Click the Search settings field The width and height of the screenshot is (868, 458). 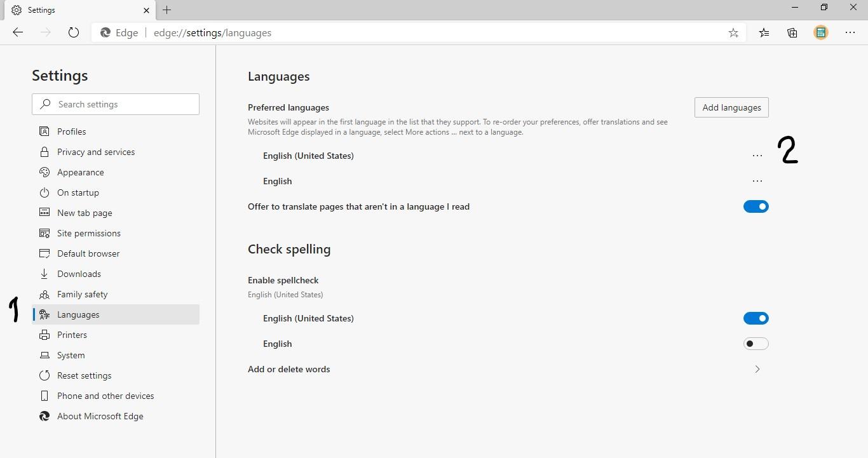116,104
